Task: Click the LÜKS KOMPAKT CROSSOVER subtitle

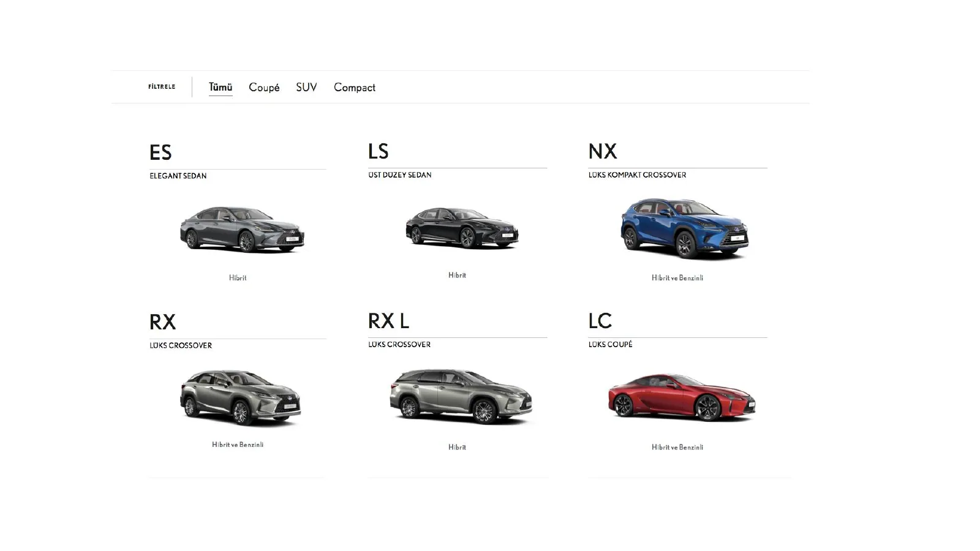Action: pos(638,174)
